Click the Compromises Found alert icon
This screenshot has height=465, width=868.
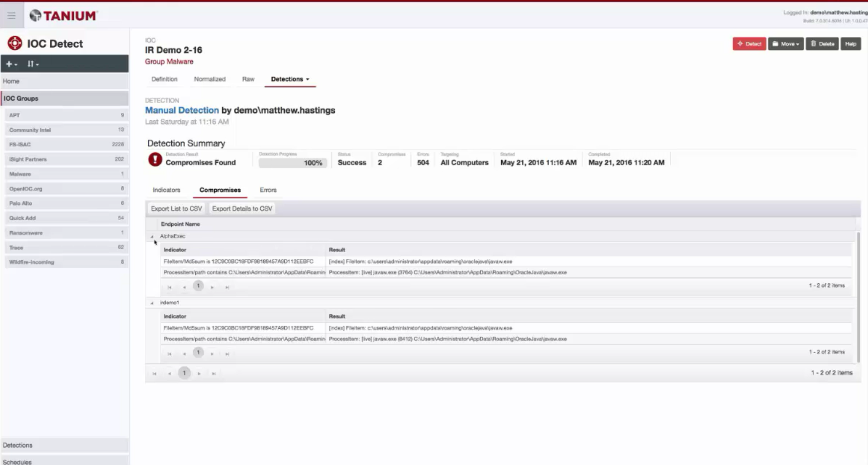pyautogui.click(x=155, y=159)
